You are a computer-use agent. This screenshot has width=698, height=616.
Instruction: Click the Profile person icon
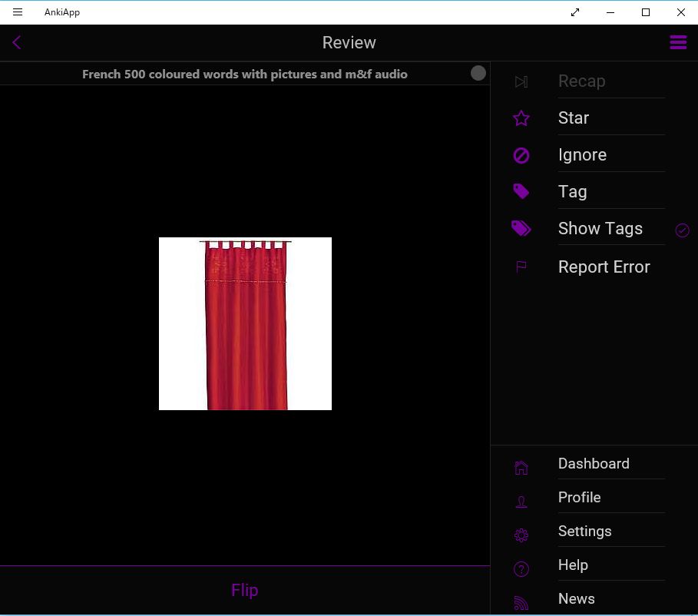coord(521,502)
